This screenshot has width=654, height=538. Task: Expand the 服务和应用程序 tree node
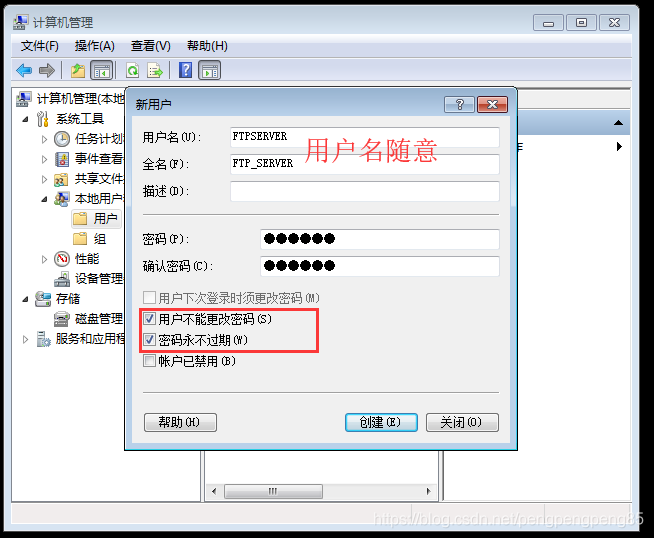coord(25,339)
